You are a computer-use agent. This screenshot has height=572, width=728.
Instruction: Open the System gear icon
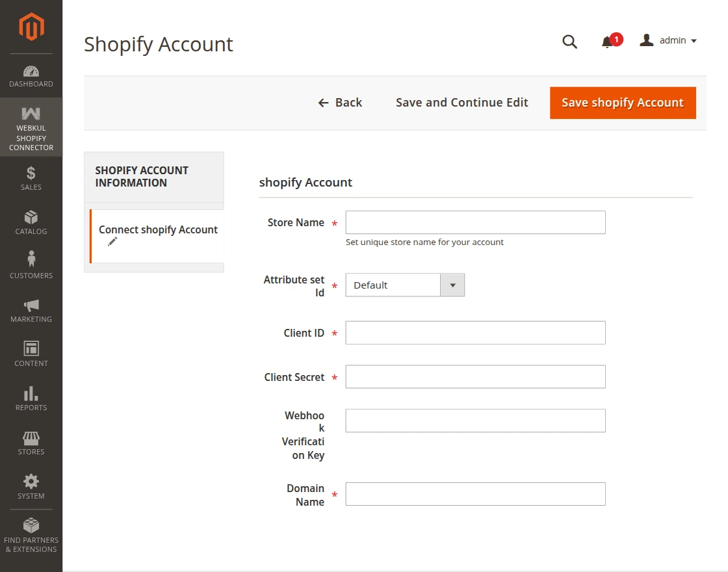(31, 484)
